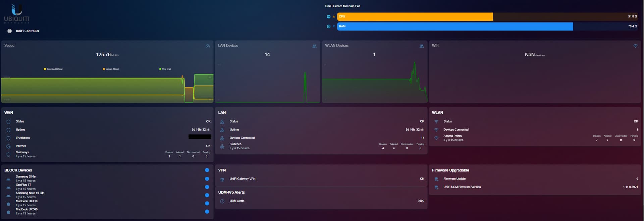Click the Apple icon next to MacBook UX410
Screen dimensions: 644x221
(x=8, y=204)
